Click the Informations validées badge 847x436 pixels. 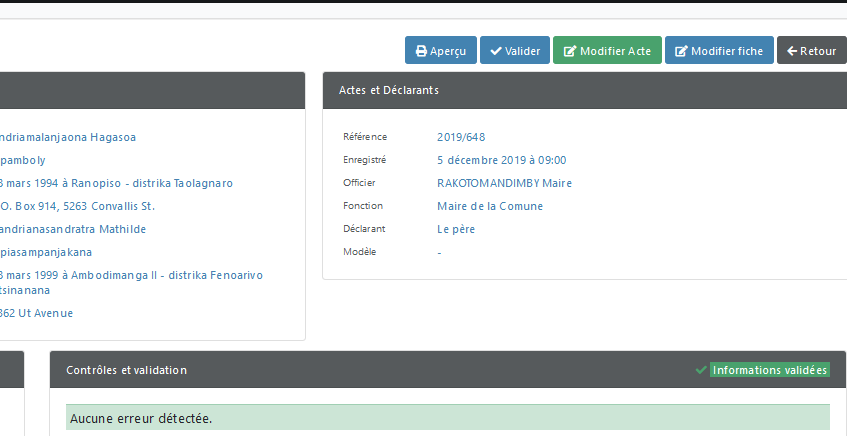tap(770, 370)
